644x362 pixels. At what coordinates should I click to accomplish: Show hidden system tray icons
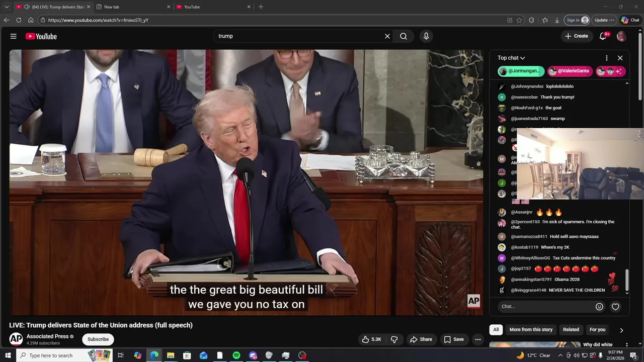[560, 355]
